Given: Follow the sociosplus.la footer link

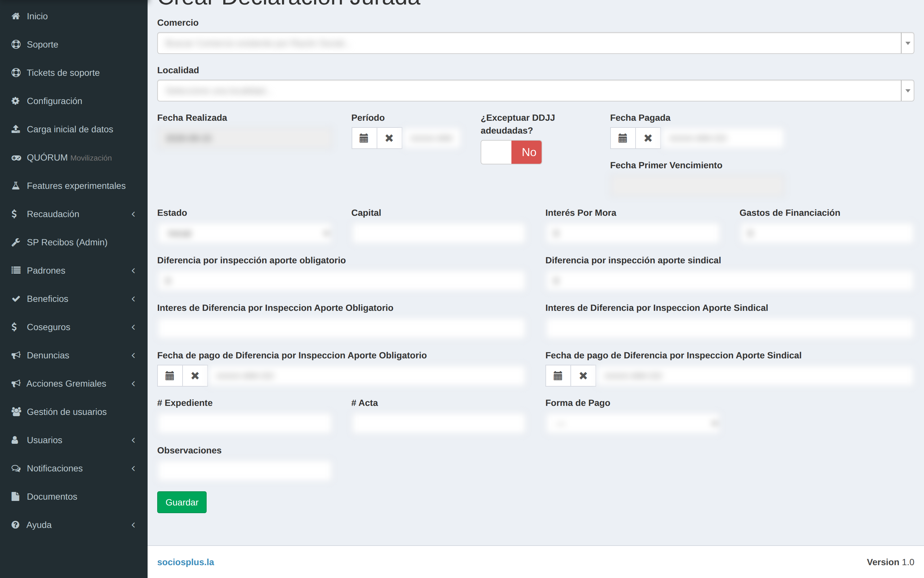Looking at the screenshot, I should tap(185, 562).
